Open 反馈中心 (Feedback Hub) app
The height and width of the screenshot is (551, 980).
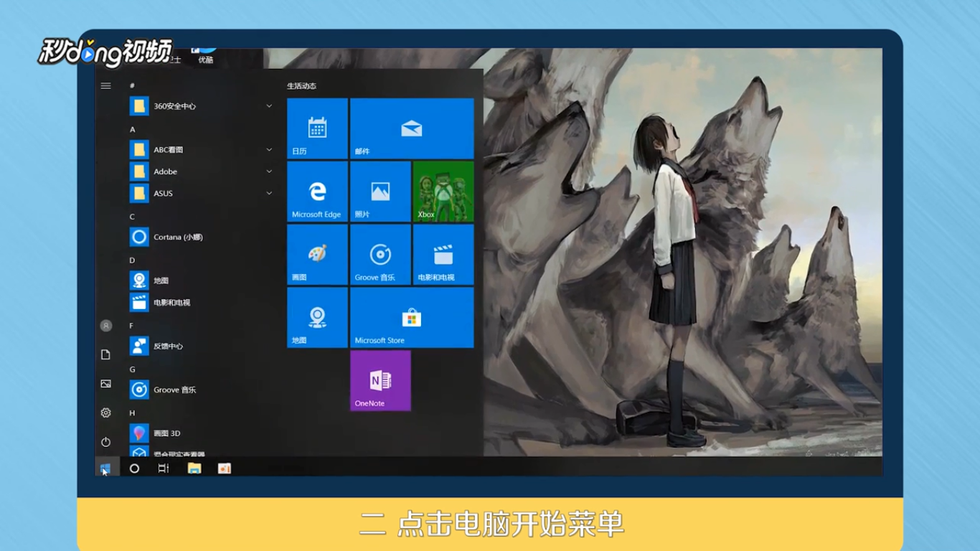tap(202, 346)
